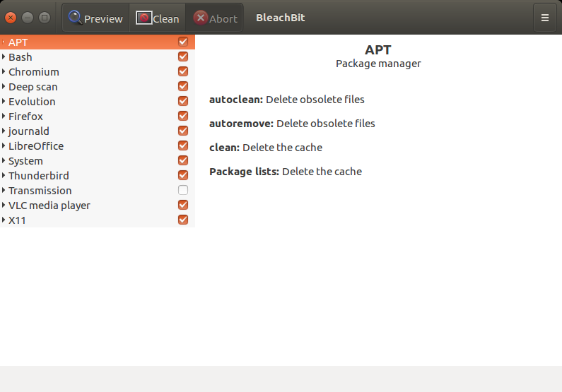Uncheck the X11 checkbox
562x392 pixels.
point(183,220)
